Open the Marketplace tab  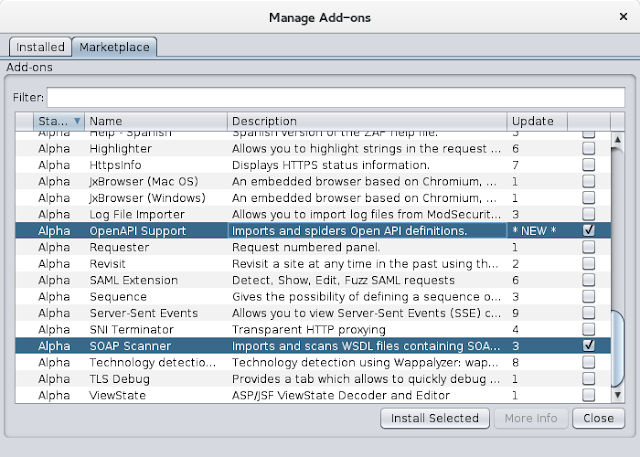click(x=113, y=47)
